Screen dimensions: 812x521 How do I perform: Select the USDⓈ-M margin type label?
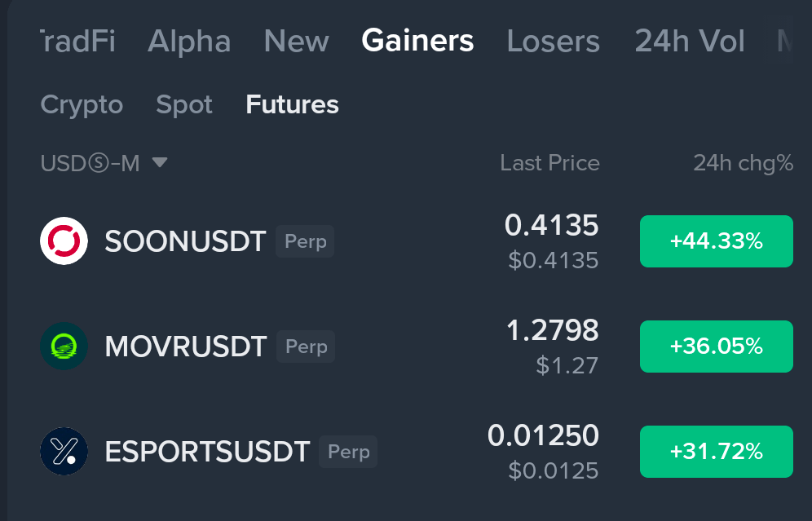(90, 163)
